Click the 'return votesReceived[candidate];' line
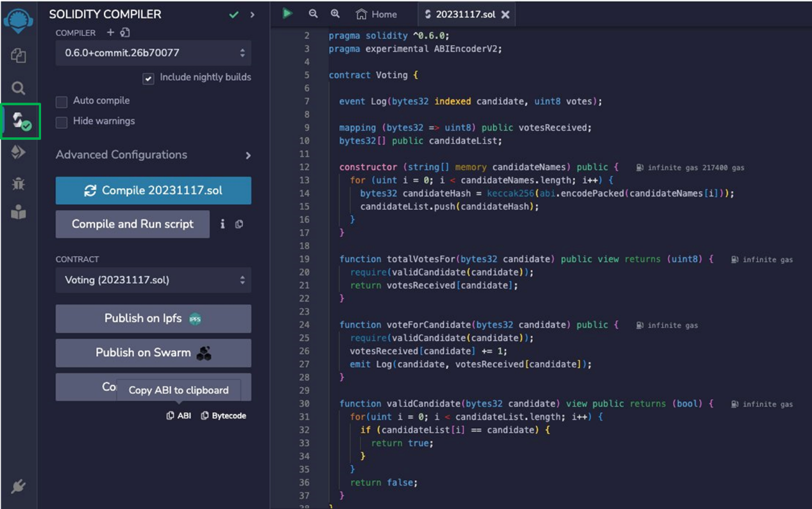Viewport: 812px width, 509px height. [x=434, y=286]
